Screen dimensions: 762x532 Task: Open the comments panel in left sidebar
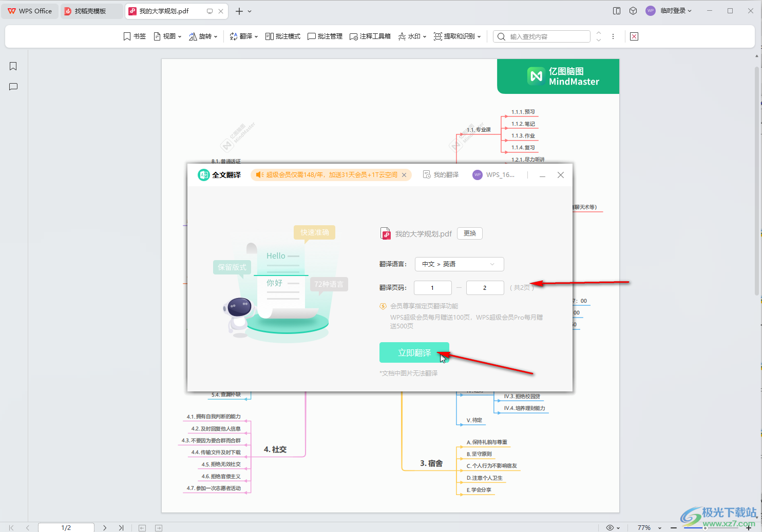13,87
